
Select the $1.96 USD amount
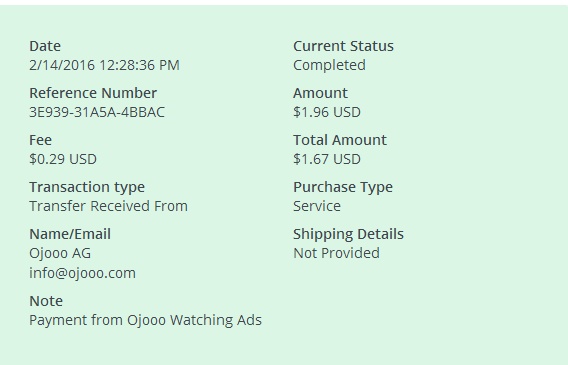327,112
